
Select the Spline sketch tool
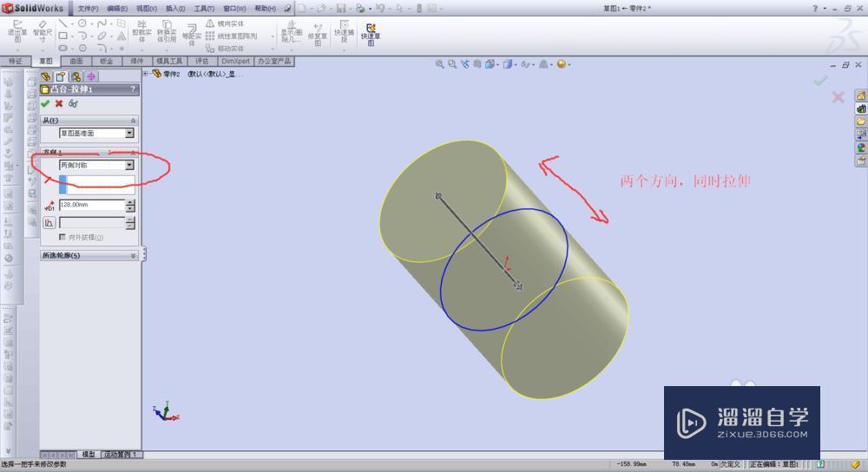[102, 23]
